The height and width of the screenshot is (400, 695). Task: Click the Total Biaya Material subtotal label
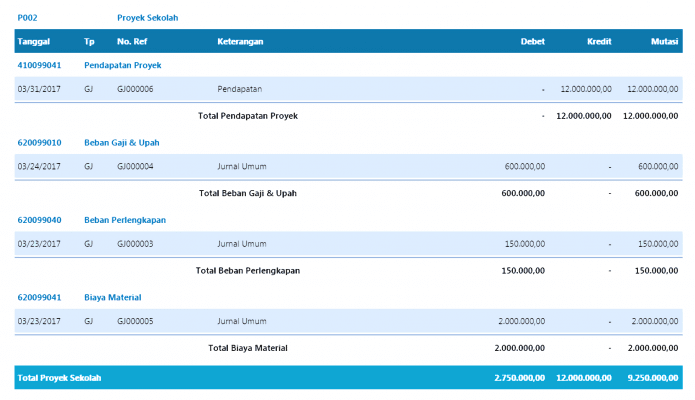click(247, 348)
